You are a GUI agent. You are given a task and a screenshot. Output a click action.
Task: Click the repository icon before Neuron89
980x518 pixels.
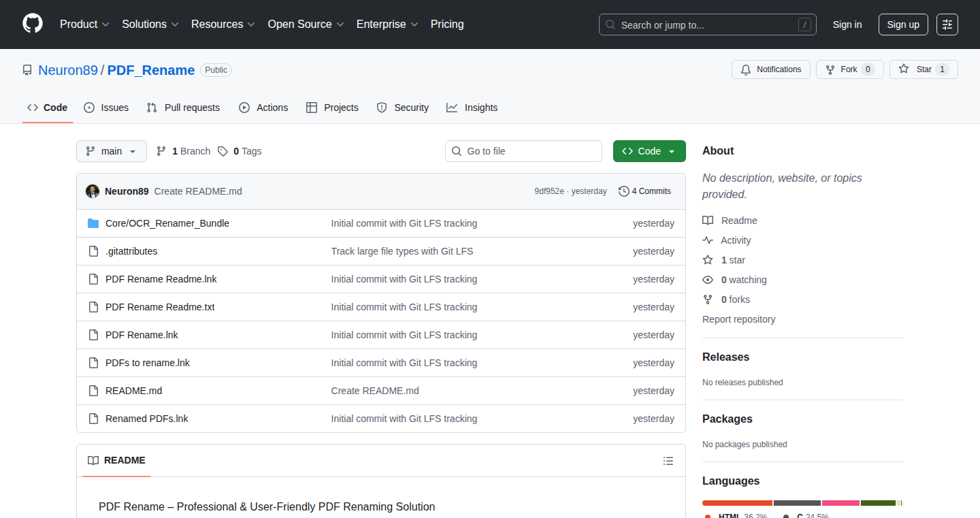point(27,70)
